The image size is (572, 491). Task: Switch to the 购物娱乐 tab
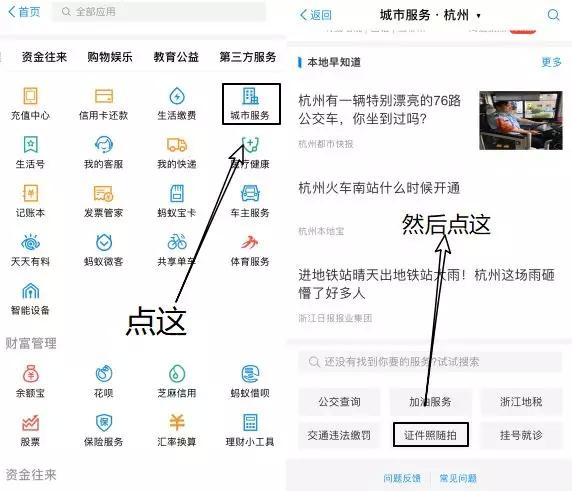(x=110, y=57)
